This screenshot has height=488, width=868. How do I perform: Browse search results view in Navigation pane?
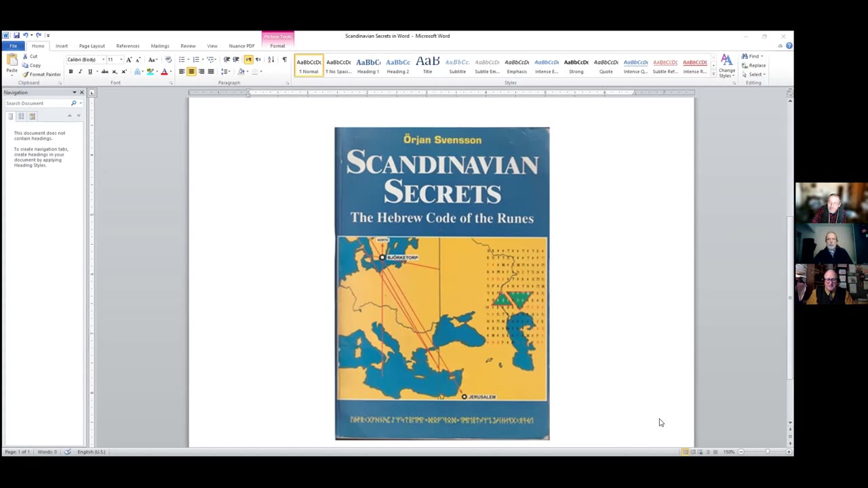coord(32,116)
